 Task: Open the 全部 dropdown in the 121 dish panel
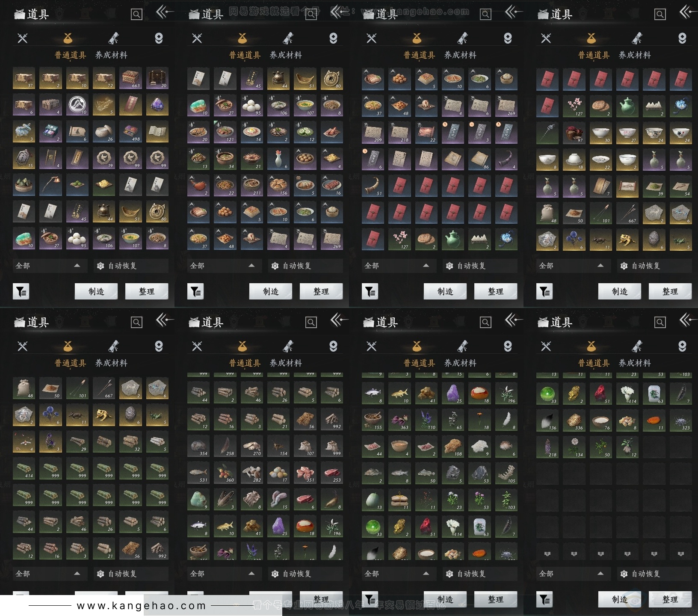click(x=224, y=266)
